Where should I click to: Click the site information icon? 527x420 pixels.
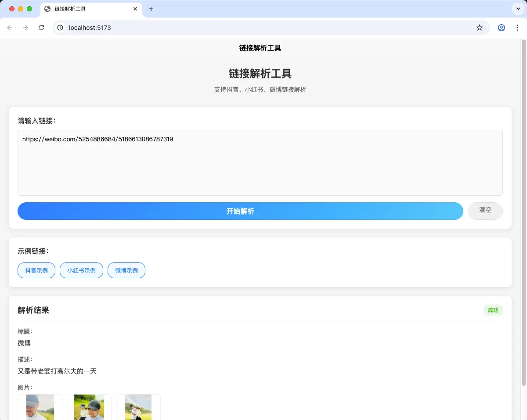[61, 28]
